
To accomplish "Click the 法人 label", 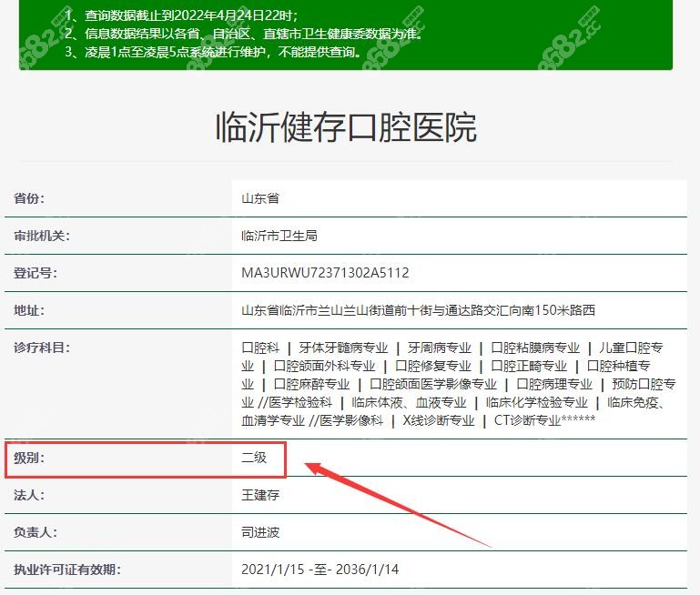I will coord(29,495).
